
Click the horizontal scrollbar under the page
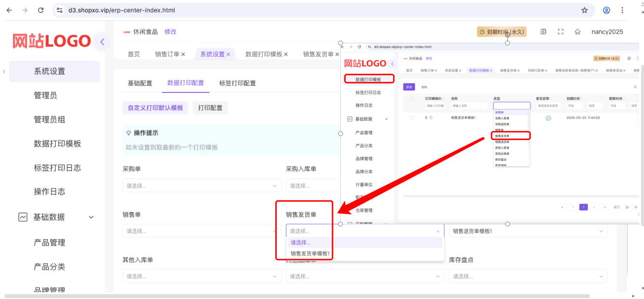point(297,296)
